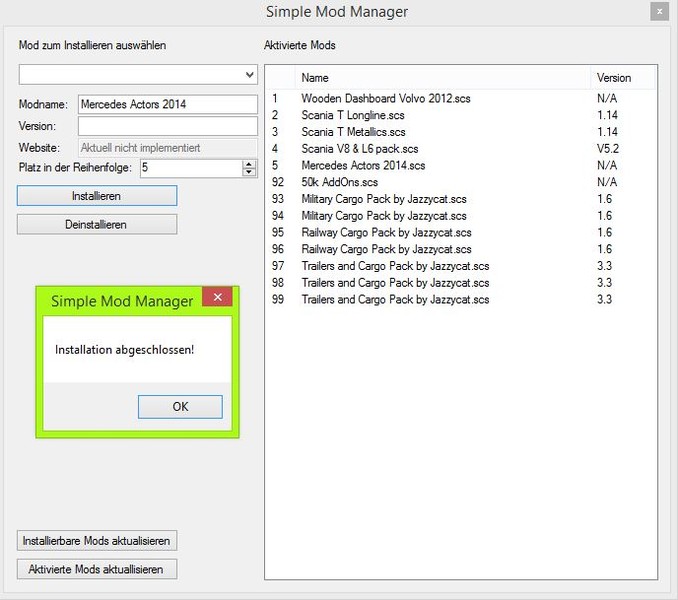The width and height of the screenshot is (678, 600).
Task: Select Railway Cargo Pack row number 96
Action: tap(461, 249)
